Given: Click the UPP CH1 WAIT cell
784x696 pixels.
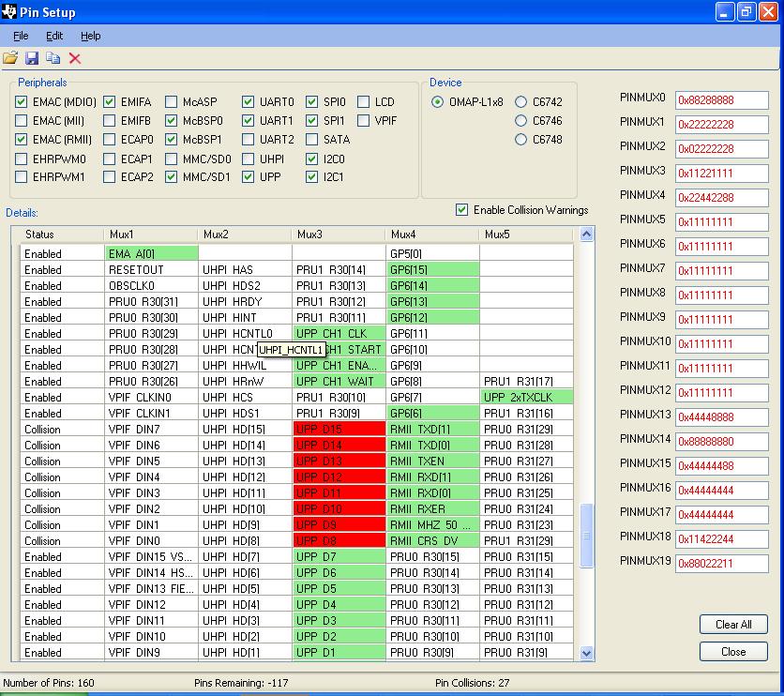Looking at the screenshot, I should click(x=339, y=382).
